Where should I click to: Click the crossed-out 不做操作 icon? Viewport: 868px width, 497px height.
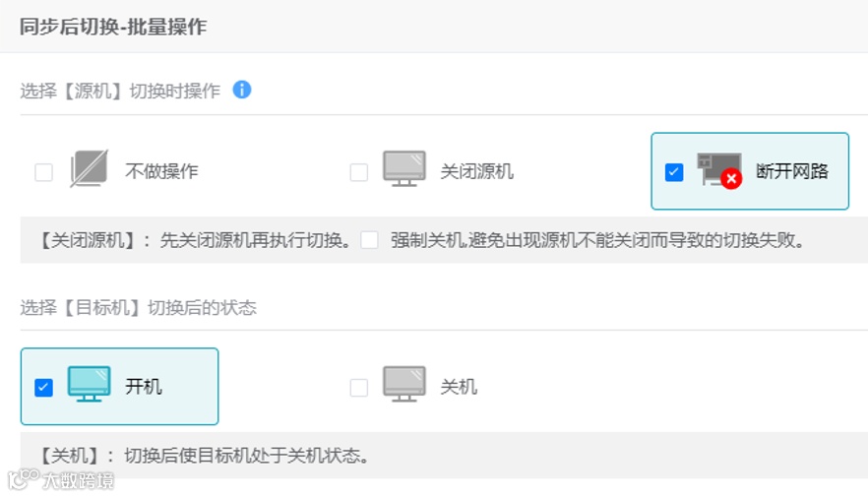click(89, 170)
